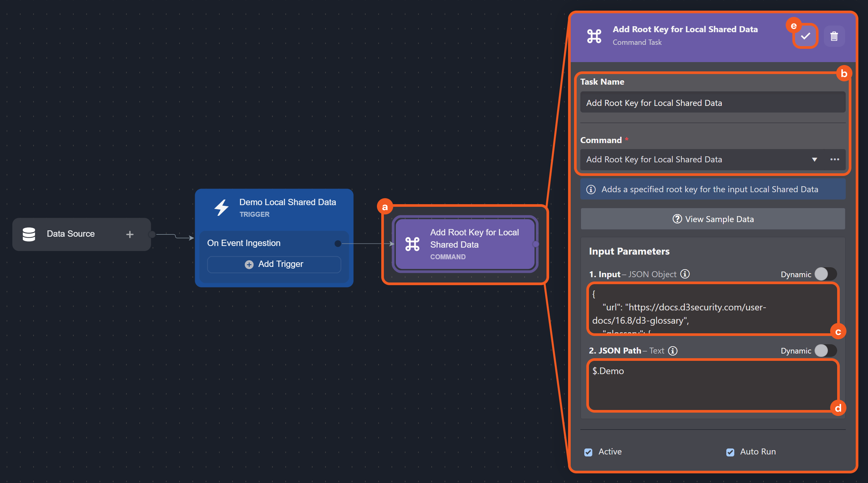The height and width of the screenshot is (483, 868).
Task: Uncheck the Auto Run checkbox
Action: pos(730,452)
